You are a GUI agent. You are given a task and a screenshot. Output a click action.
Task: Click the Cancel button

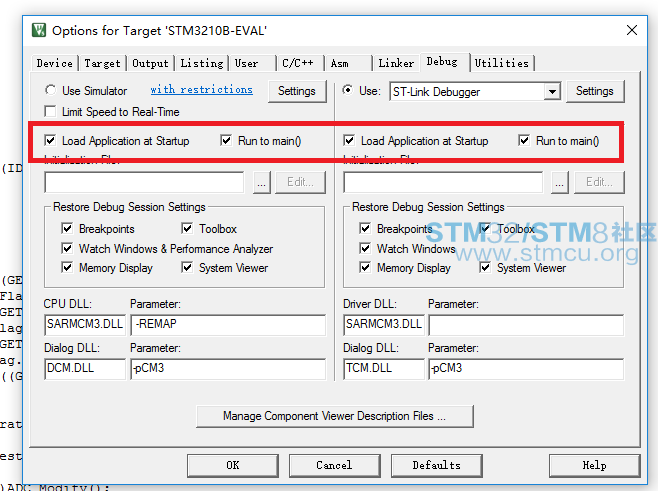(334, 465)
